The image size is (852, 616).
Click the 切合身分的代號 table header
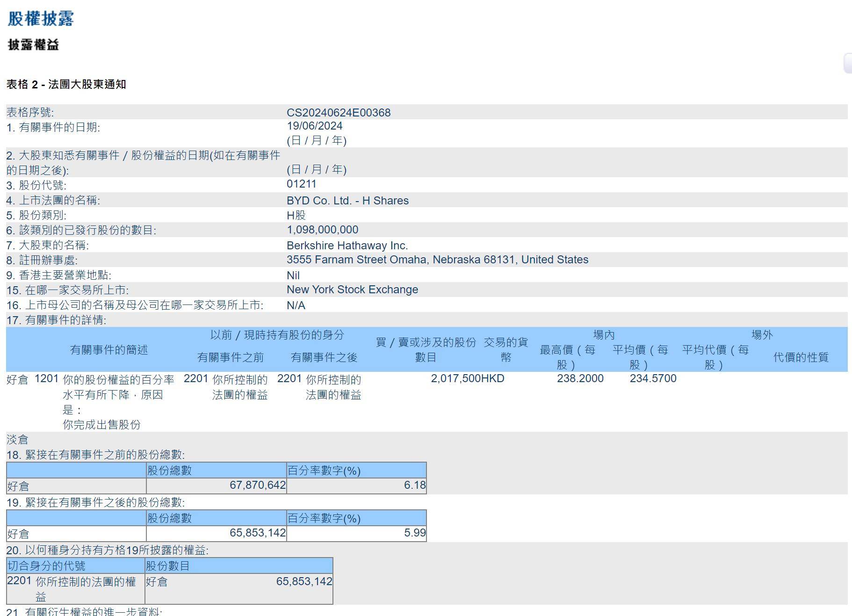tap(46, 566)
